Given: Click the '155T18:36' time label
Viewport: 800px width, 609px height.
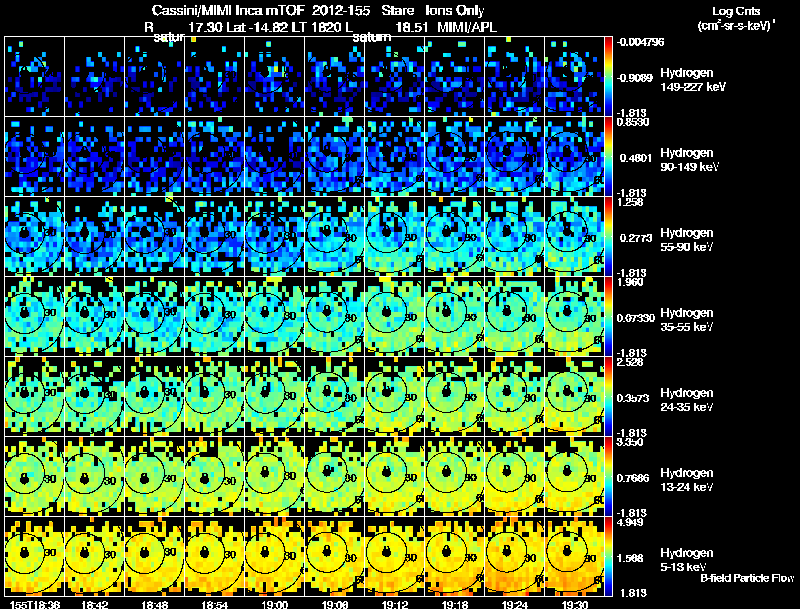Looking at the screenshot, I should click(x=35, y=604).
